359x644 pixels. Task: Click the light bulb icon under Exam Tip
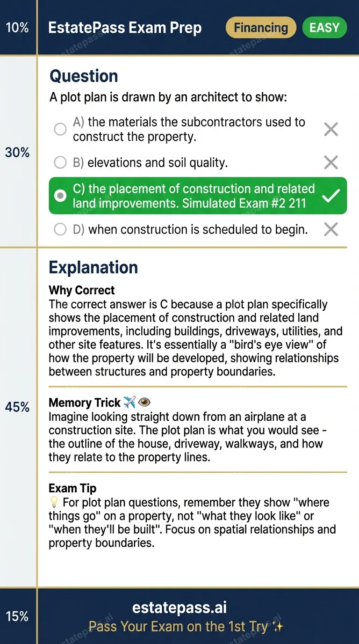coord(54,503)
